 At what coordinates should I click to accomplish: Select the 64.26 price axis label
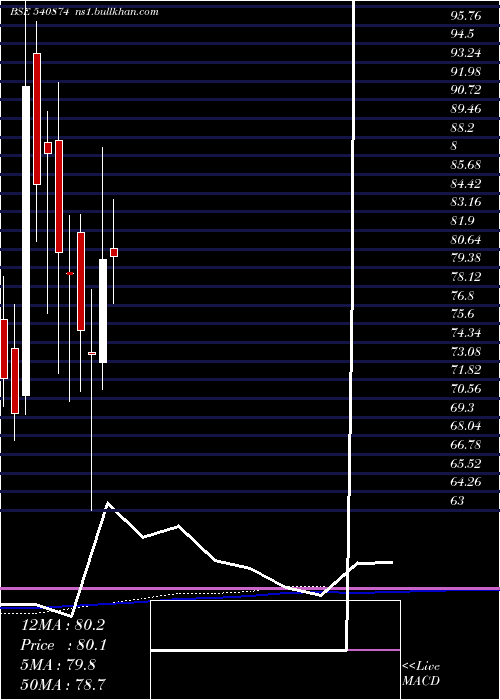[466, 483]
